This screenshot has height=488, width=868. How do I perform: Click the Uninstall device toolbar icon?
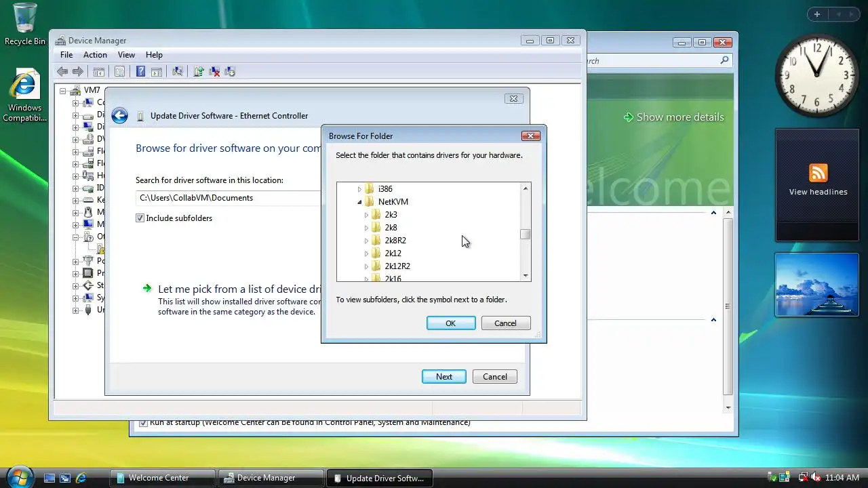[214, 71]
